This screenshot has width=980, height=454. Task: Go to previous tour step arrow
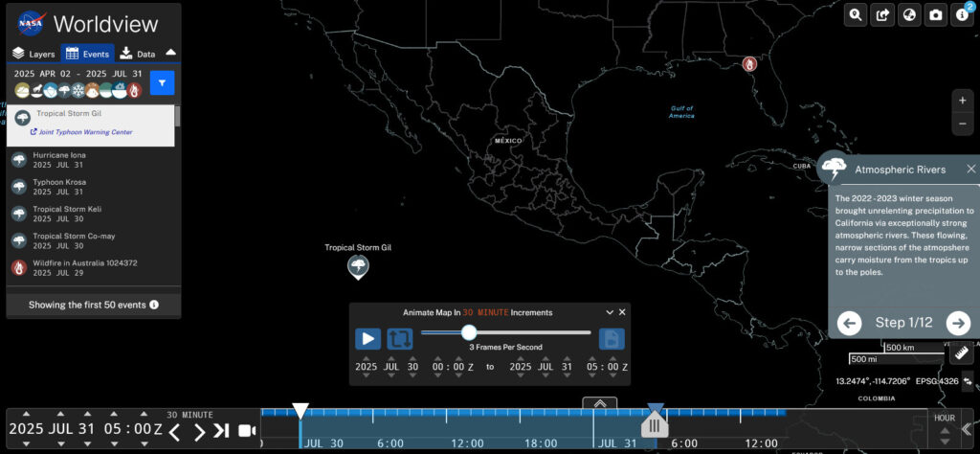click(x=850, y=323)
